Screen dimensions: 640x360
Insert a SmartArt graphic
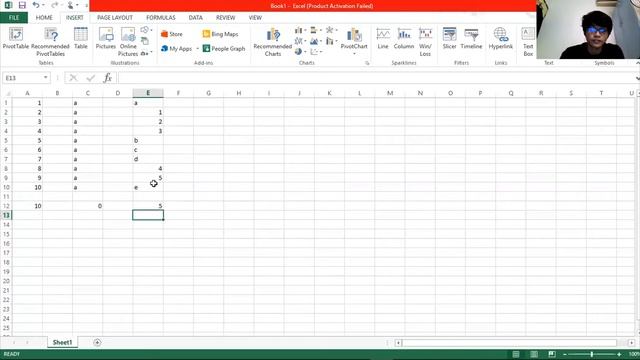pyautogui.click(x=145, y=41)
